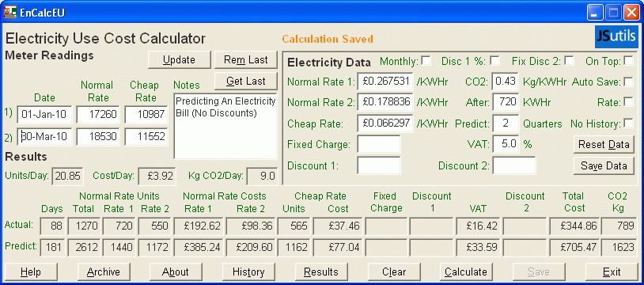Screen dimensions: 644x285
Task: Click the Units/Day result 20.85
Action: tap(68, 177)
